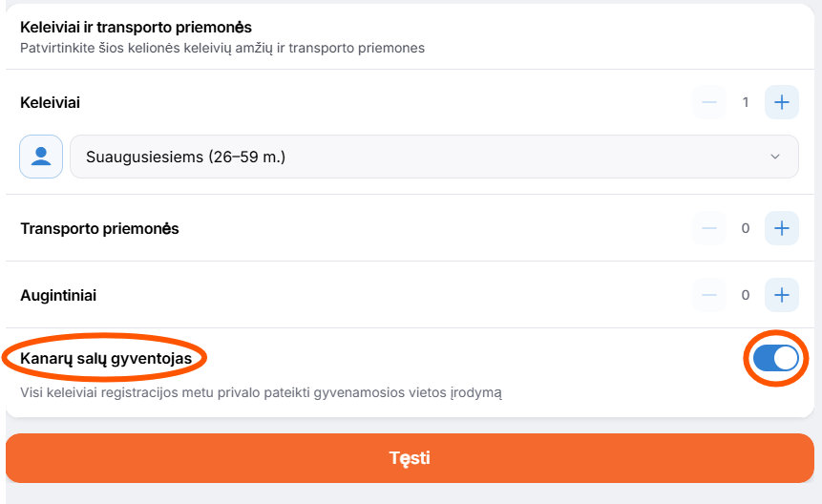Add a pet with Augintiniai plus icon
The image size is (822, 504).
[781, 295]
